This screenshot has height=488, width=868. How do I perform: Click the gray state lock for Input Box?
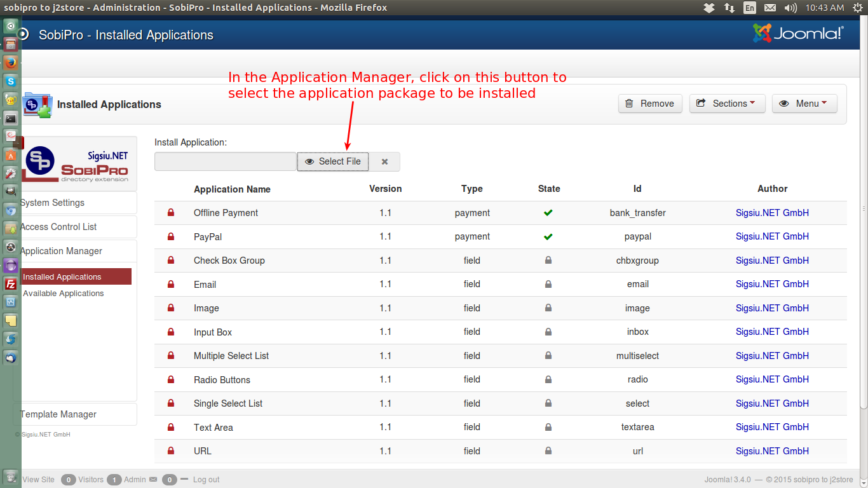pos(548,332)
